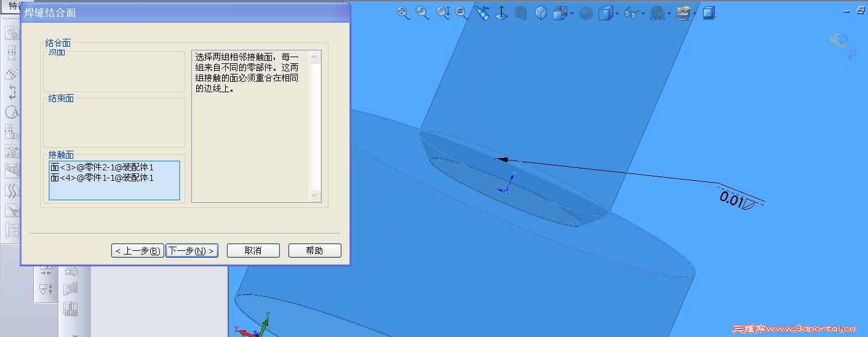The height and width of the screenshot is (337, 868).
Task: Select 面<4>@零件1-1@装配体1 in contact faces list
Action: click(102, 178)
